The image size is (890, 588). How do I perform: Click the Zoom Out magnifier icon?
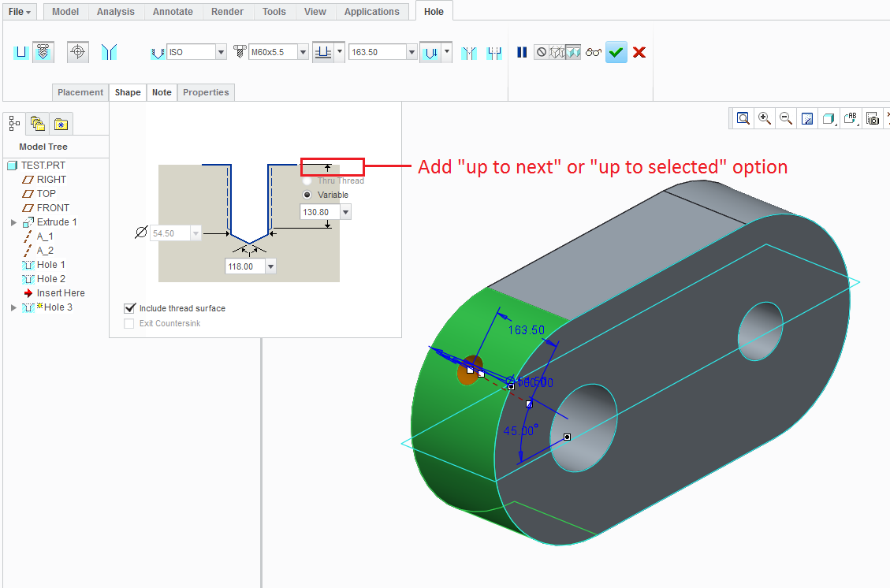(786, 118)
